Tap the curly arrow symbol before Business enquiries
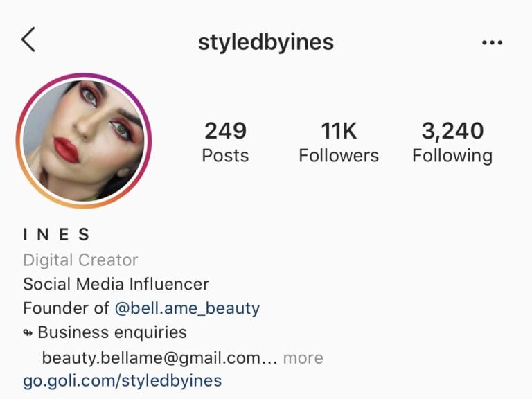 (28, 333)
